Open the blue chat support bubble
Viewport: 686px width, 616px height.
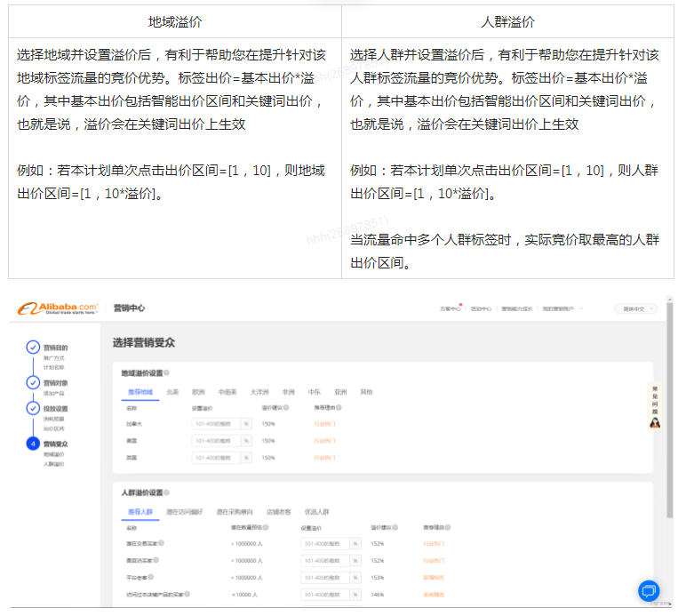pyautogui.click(x=649, y=590)
